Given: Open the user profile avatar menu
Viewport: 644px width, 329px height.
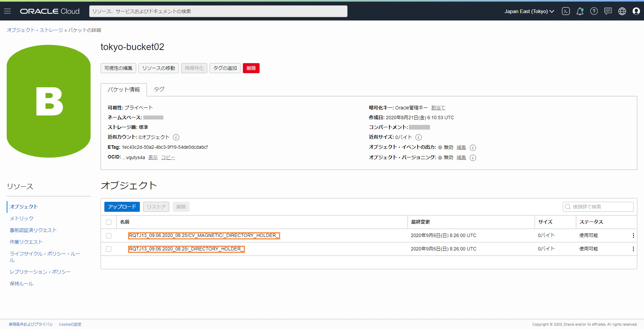Looking at the screenshot, I should [636, 11].
